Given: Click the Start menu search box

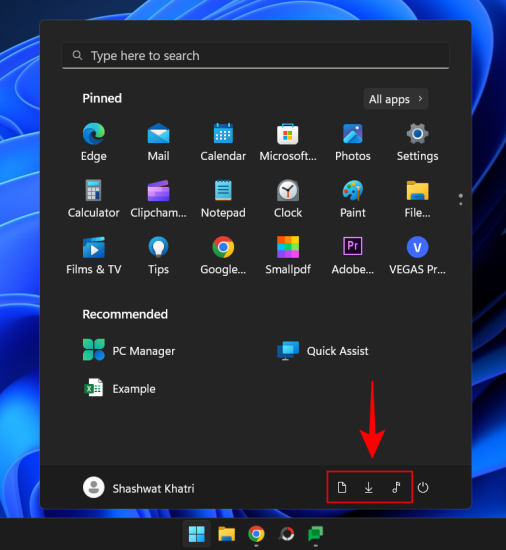Looking at the screenshot, I should (256, 56).
